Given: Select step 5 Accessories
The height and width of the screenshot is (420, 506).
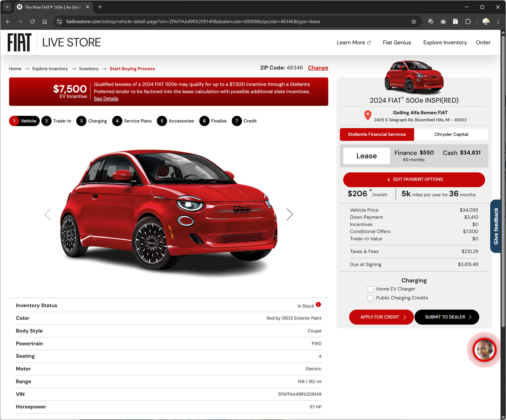Looking at the screenshot, I should coord(176,121).
